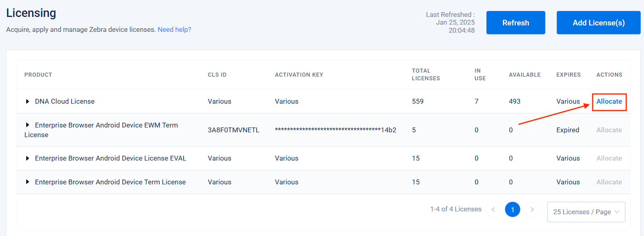This screenshot has height=236, width=644.
Task: Click the Total Licenses column header
Action: [426, 75]
